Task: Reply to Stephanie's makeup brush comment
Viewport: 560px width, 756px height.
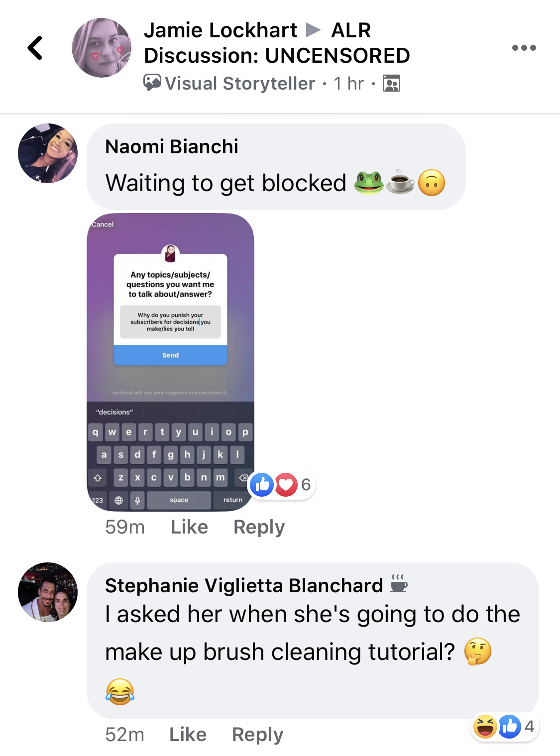Action: pyautogui.click(x=257, y=735)
